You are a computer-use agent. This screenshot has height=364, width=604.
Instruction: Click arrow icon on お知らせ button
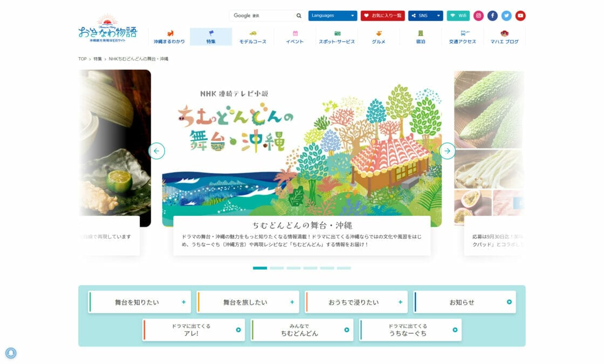click(509, 302)
